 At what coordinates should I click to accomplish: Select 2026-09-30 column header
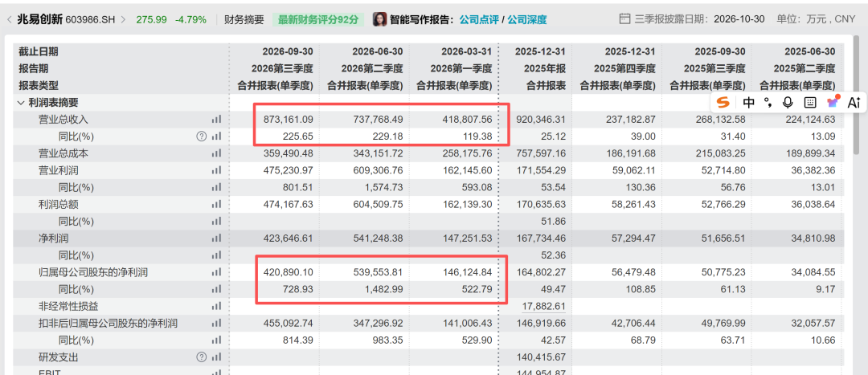287,51
